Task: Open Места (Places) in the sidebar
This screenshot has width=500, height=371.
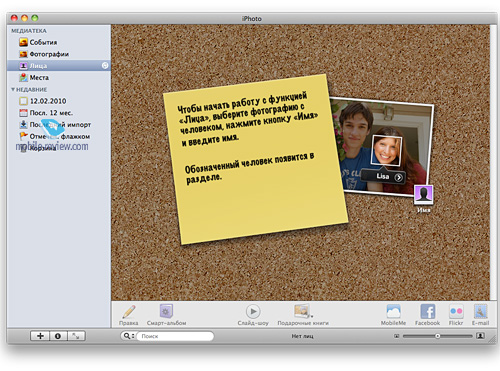Action: (34, 78)
